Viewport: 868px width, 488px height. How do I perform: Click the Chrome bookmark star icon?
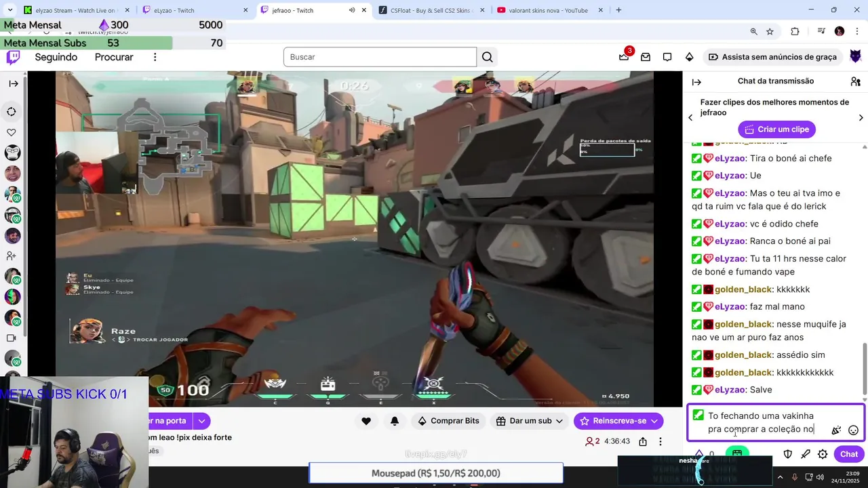tap(770, 31)
